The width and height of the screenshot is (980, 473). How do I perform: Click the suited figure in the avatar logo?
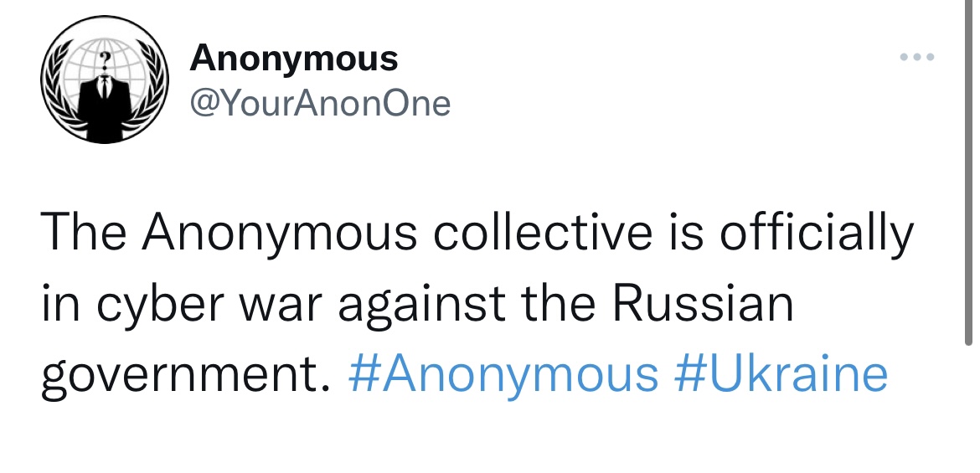[103, 105]
